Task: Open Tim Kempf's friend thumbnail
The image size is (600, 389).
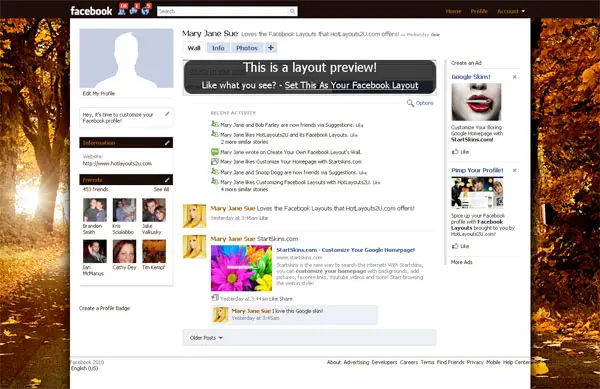Action: pos(154,251)
